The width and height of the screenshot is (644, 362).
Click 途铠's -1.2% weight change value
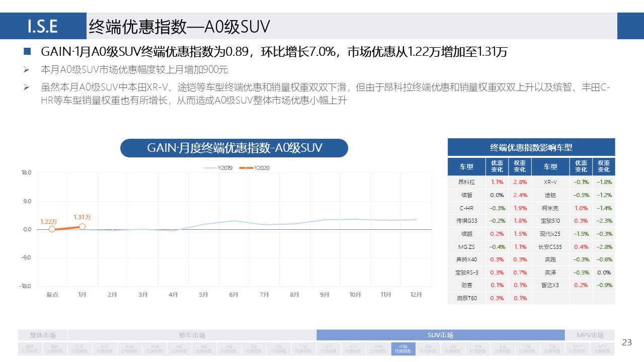[604, 195]
